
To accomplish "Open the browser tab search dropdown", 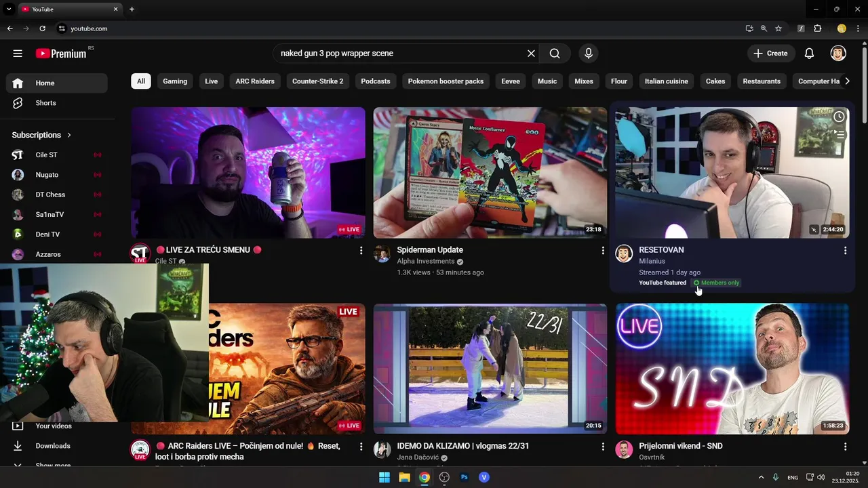I will tap(9, 9).
